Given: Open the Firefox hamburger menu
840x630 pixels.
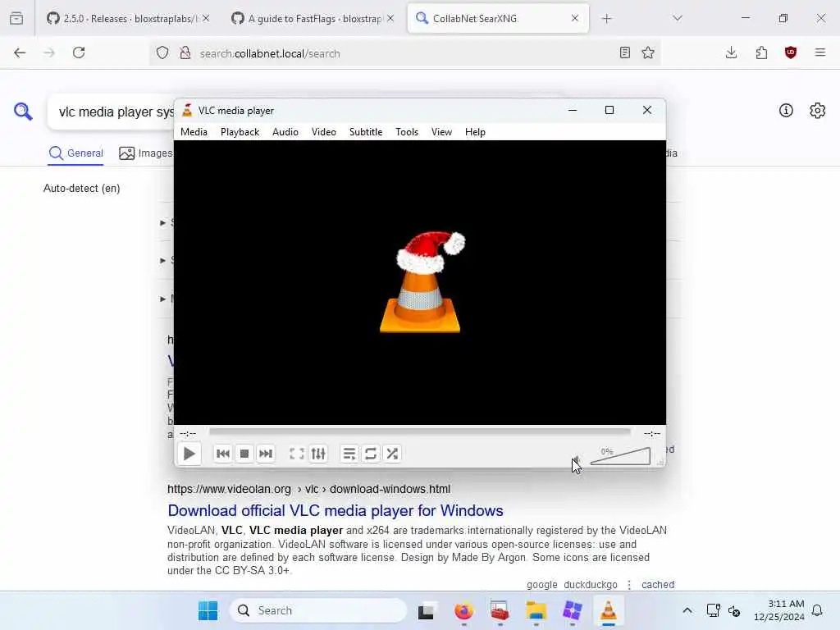Looking at the screenshot, I should tap(820, 52).
